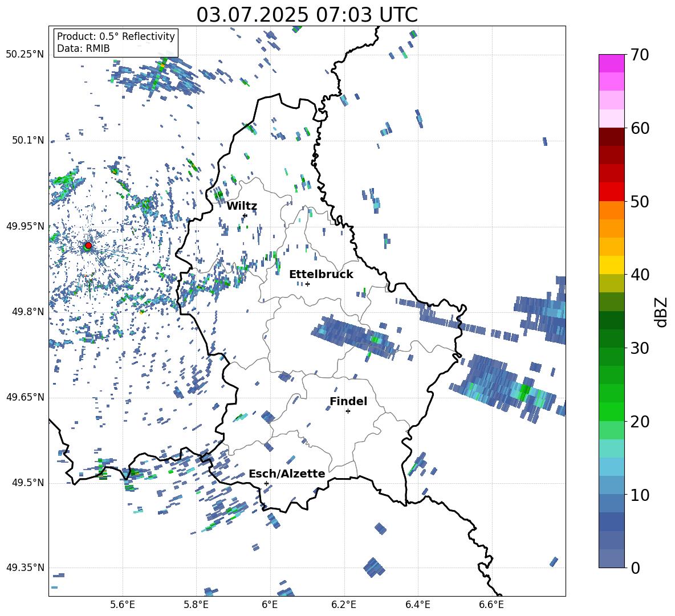Screen dimensions: 675x616
Task: Click the title 03.07.2025 07:03 UTC
Action: [x=307, y=15]
